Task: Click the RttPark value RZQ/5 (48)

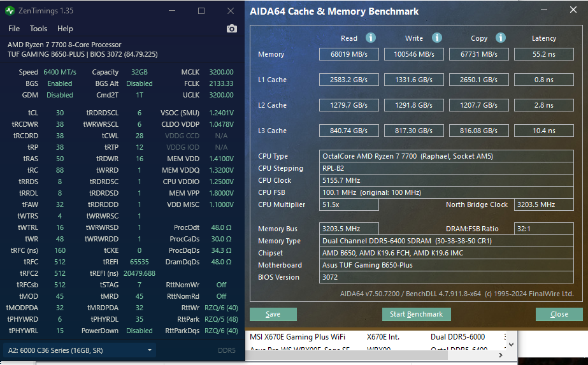Action: tap(221, 319)
